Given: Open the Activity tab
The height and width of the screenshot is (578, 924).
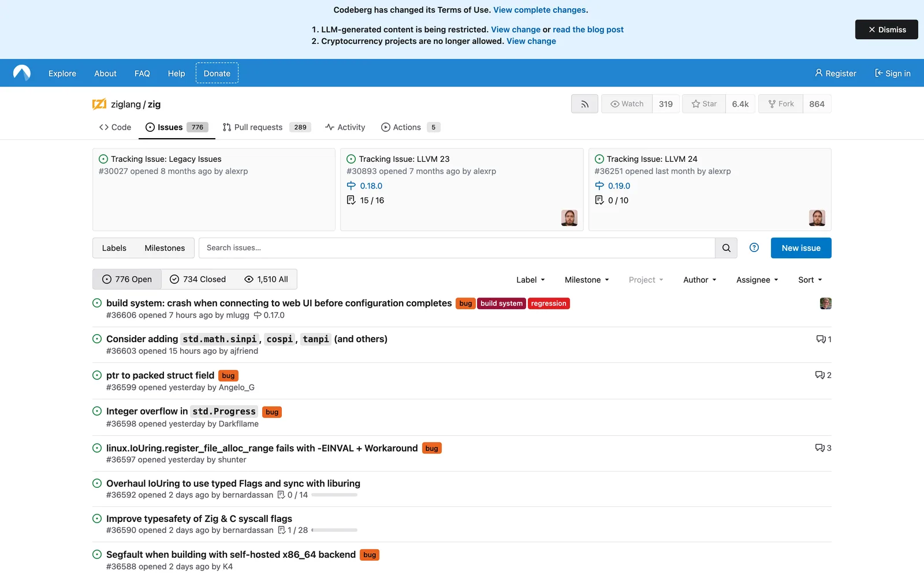Looking at the screenshot, I should pos(345,127).
